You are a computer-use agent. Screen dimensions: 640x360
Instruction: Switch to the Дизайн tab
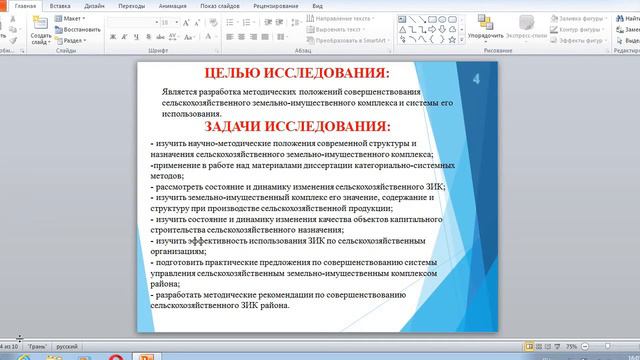tap(94, 6)
